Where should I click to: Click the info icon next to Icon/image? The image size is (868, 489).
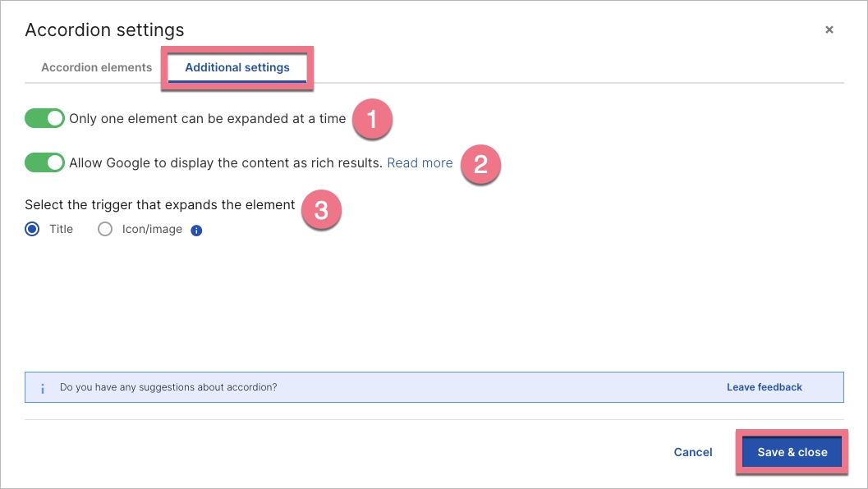click(x=195, y=229)
